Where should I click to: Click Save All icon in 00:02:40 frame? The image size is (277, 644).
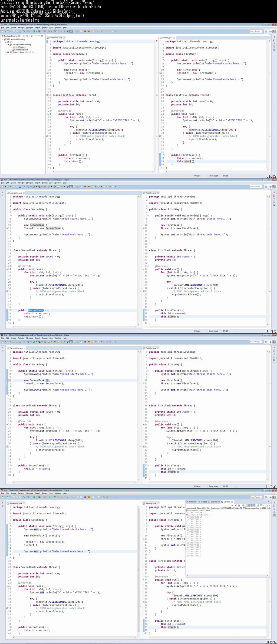17,342
